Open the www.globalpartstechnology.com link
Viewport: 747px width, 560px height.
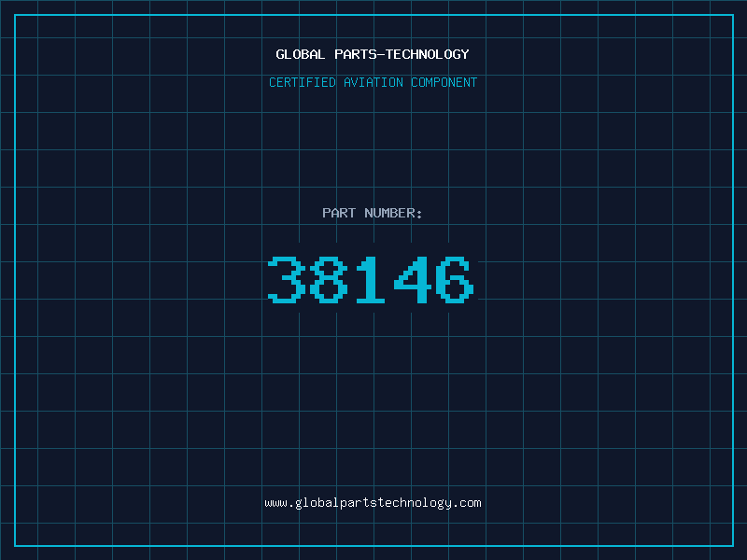(373, 503)
